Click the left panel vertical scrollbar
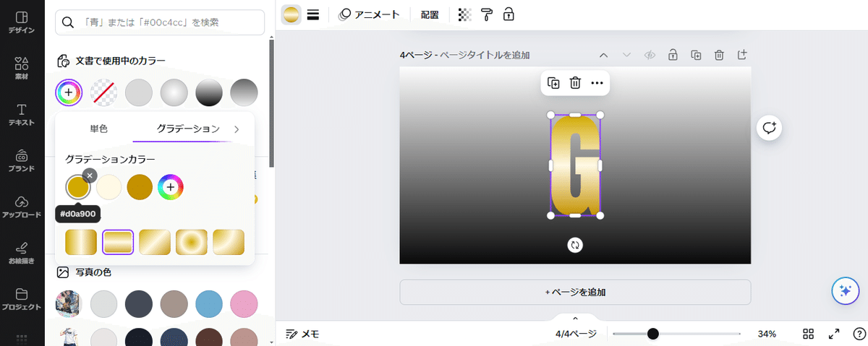Image resolution: width=868 pixels, height=346 pixels. [x=271, y=105]
